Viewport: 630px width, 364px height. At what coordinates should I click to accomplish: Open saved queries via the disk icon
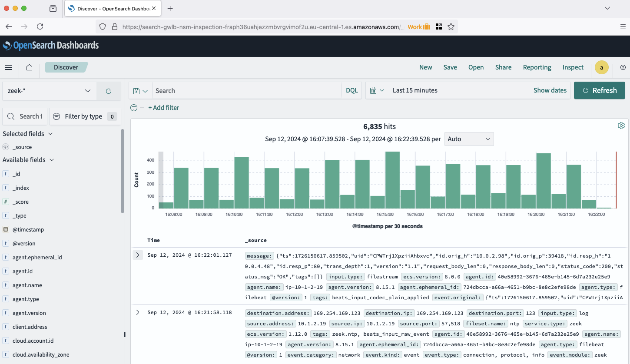coord(137,90)
